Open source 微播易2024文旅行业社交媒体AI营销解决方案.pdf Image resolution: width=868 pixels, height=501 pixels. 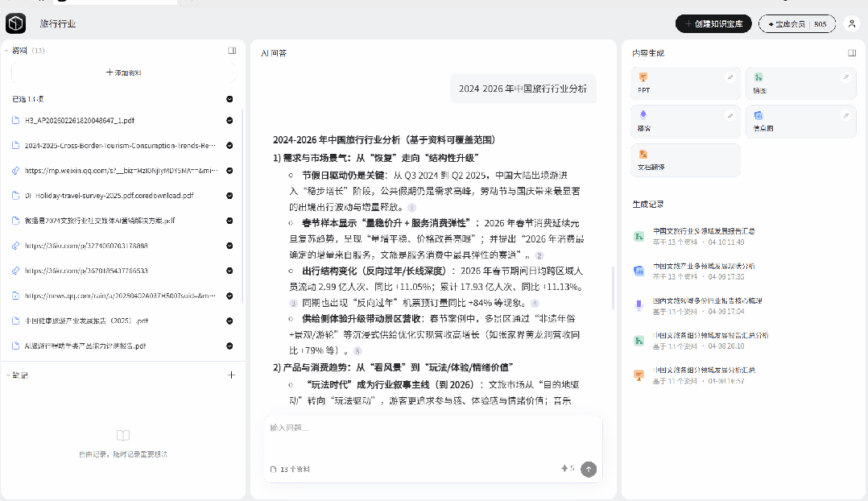100,221
